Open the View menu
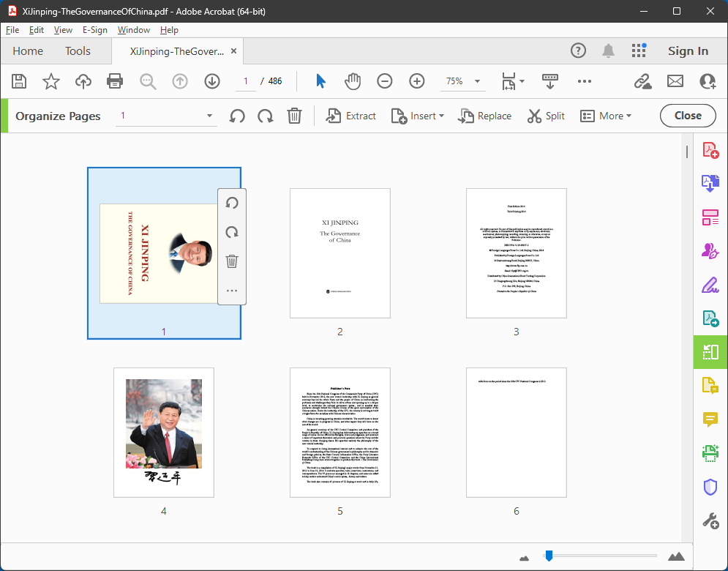The width and height of the screenshot is (728, 571). tap(63, 30)
